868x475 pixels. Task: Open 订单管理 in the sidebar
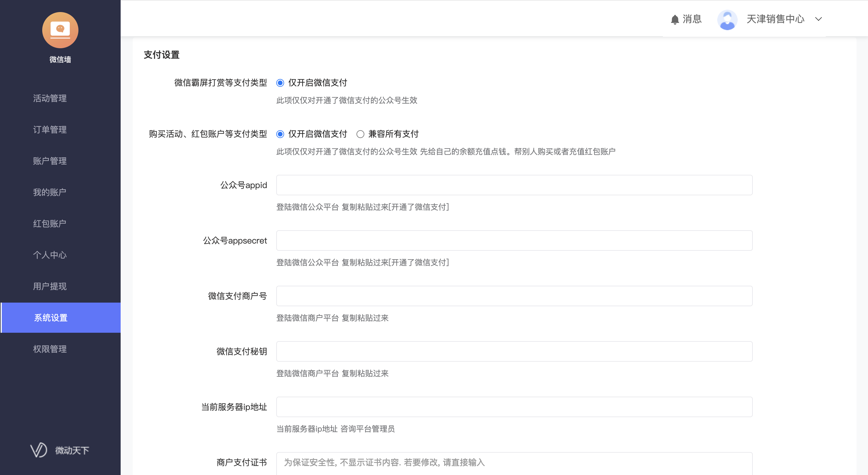coord(50,130)
